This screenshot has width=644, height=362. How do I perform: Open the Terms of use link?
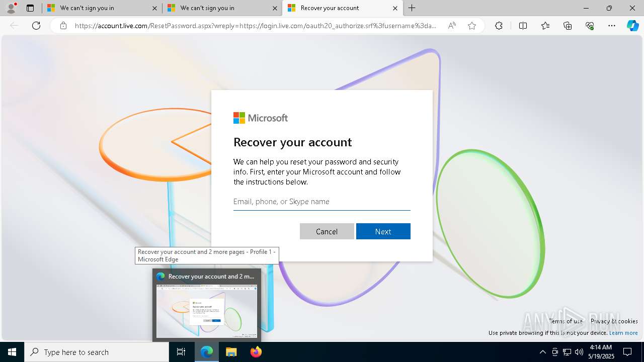(566, 321)
